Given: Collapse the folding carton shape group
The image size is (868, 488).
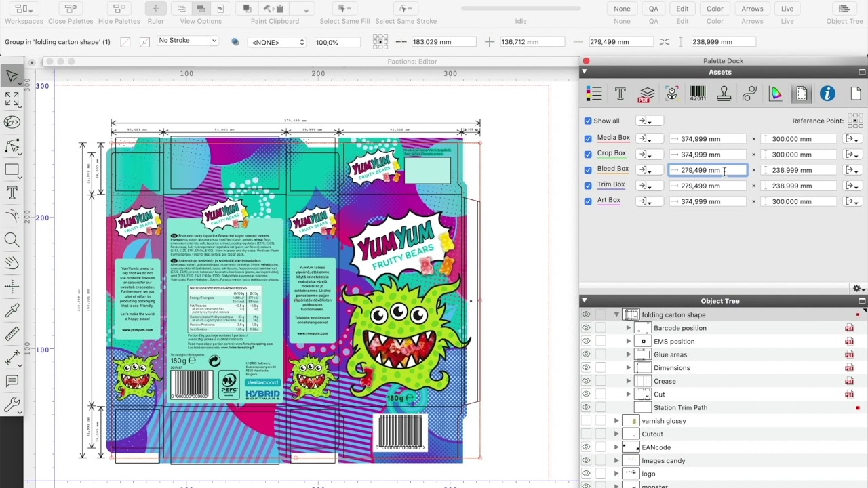Looking at the screenshot, I should (x=616, y=314).
